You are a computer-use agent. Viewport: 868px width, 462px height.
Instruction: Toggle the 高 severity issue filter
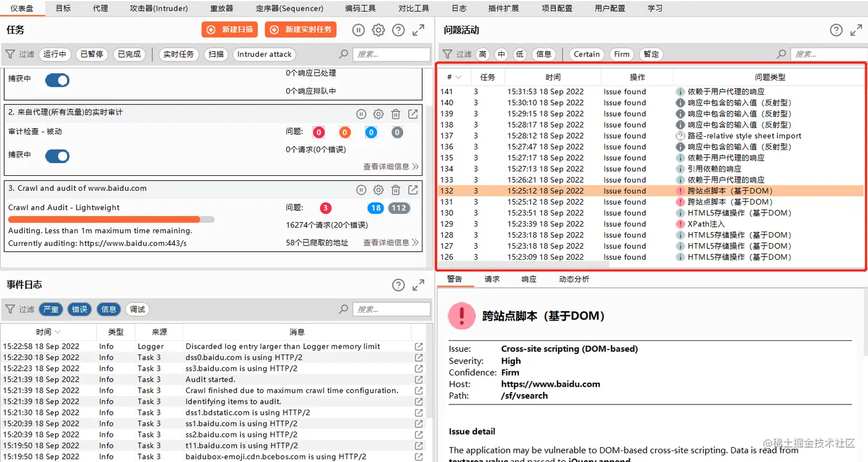point(483,54)
